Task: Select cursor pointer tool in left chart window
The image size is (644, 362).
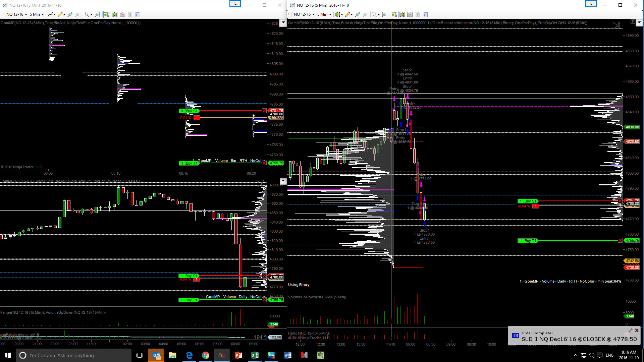Action: [87, 14]
